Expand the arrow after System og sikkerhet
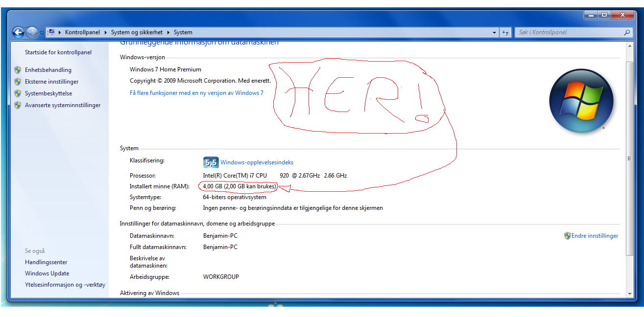The width and height of the screenshot is (644, 317). click(168, 32)
